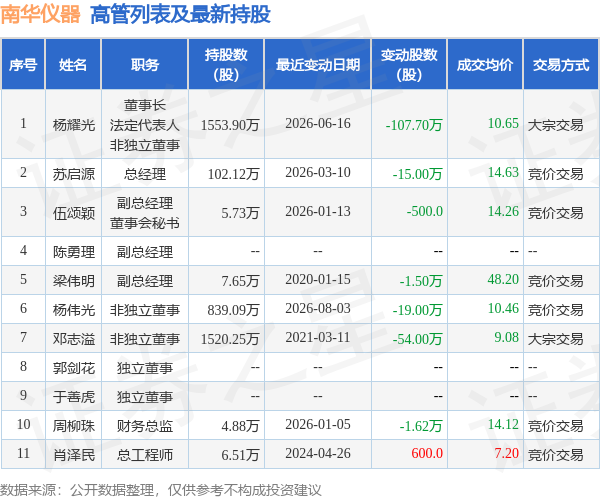
Task: Click holdings value 7.65万
Action: tap(240, 281)
